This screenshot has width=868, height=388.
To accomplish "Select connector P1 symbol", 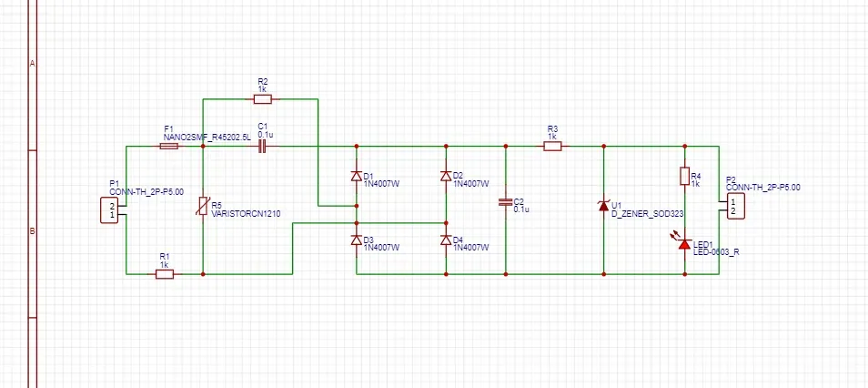I will [x=109, y=210].
